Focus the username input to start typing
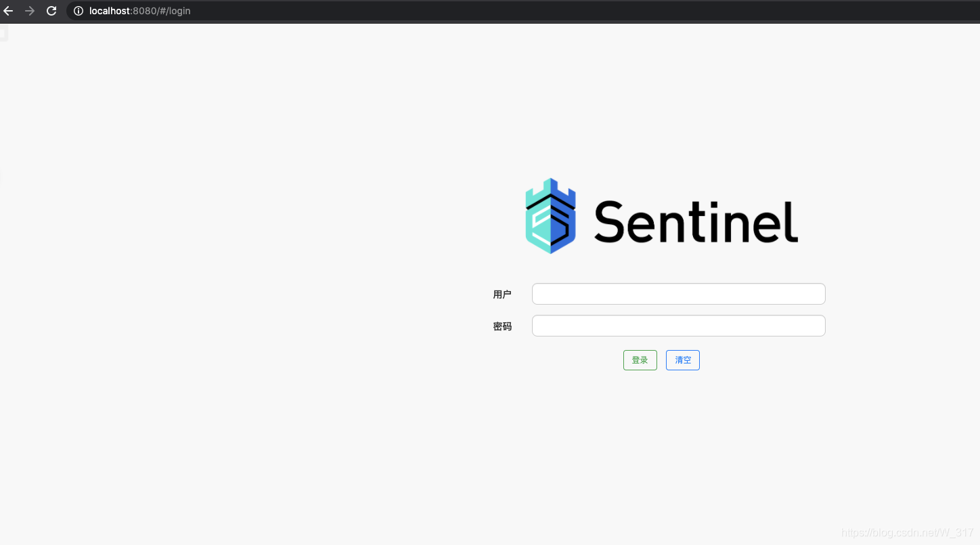 pyautogui.click(x=678, y=293)
